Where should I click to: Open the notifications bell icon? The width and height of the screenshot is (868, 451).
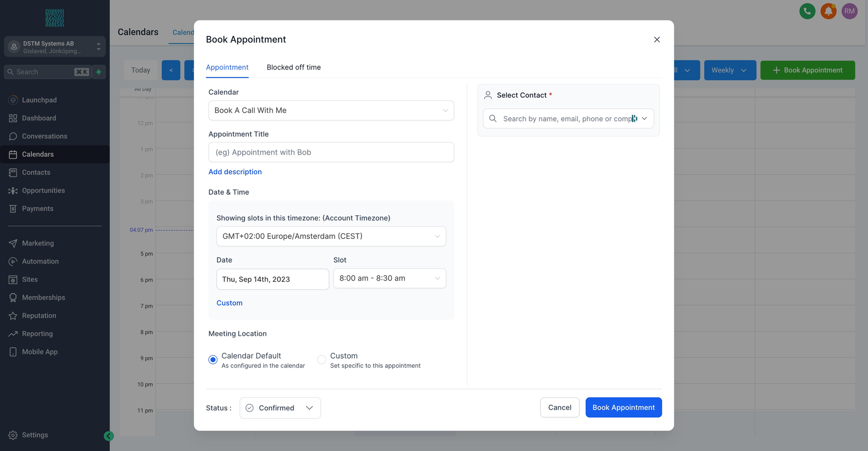(828, 11)
